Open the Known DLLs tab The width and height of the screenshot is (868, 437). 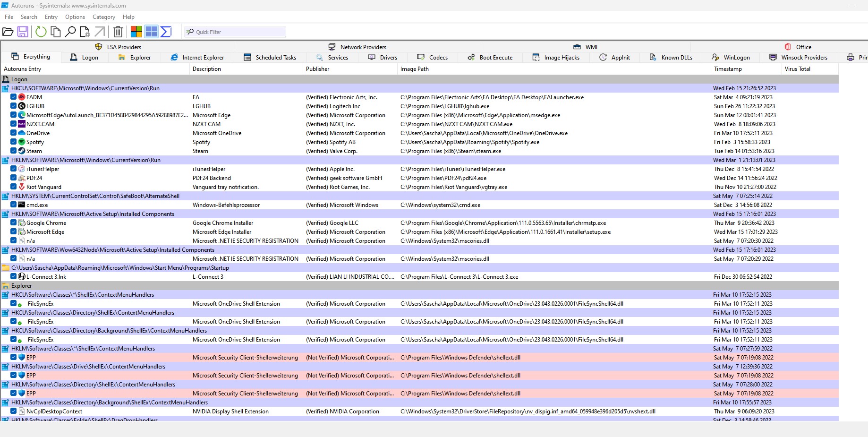[671, 58]
